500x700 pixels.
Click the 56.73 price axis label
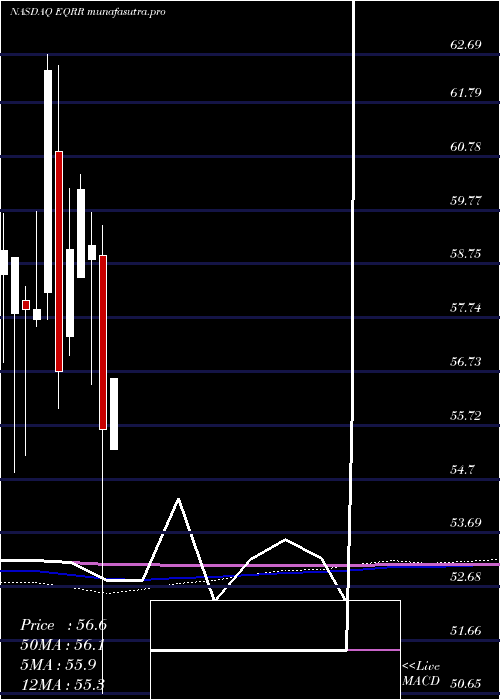pos(466,361)
